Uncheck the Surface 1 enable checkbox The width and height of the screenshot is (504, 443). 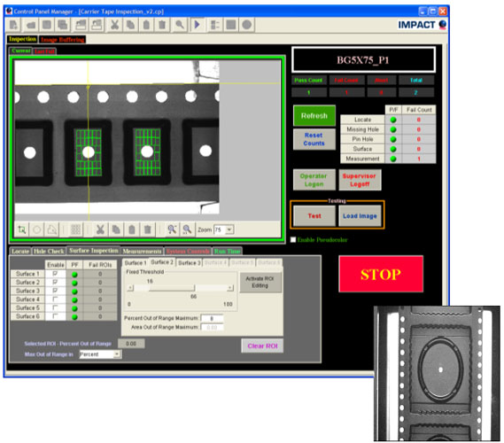[x=55, y=274]
